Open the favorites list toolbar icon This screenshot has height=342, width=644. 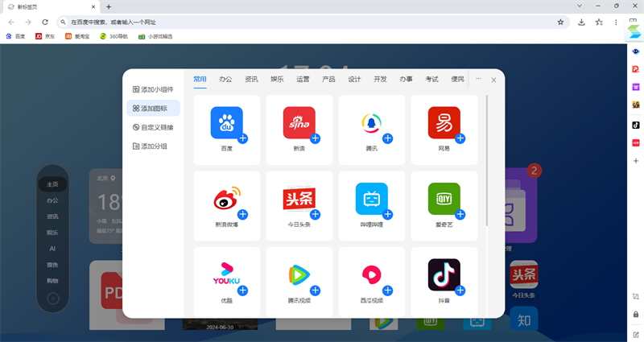click(x=599, y=23)
